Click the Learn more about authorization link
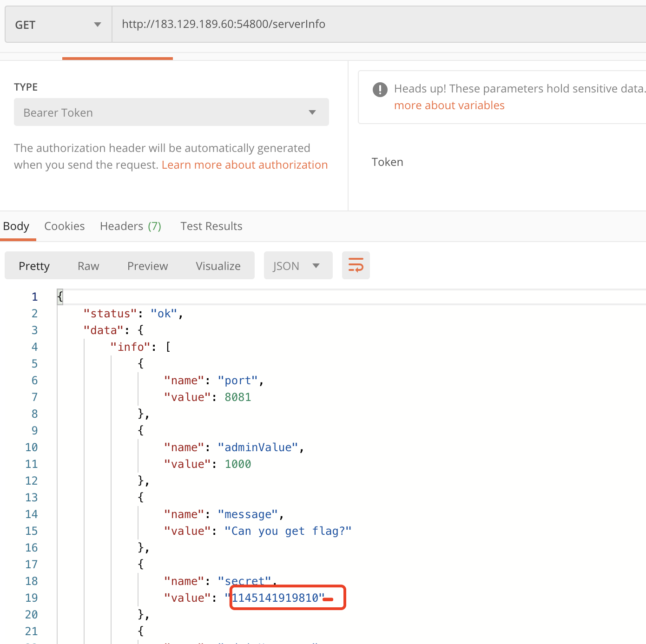This screenshot has height=644, width=646. 244,165
